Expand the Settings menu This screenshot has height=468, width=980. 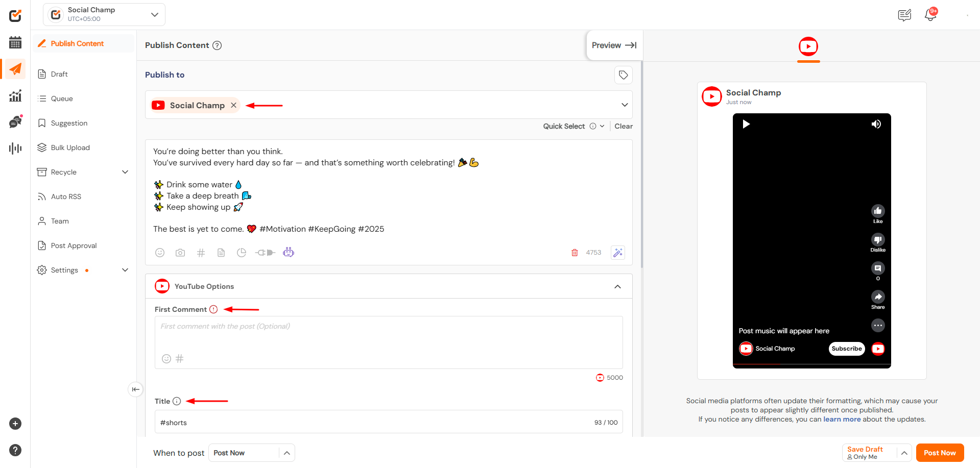(125, 270)
